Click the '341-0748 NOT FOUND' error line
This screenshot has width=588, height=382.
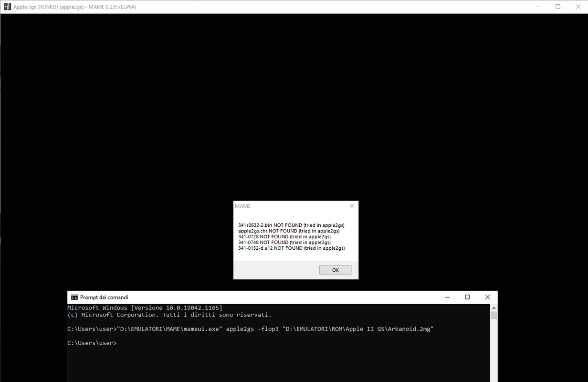point(284,242)
